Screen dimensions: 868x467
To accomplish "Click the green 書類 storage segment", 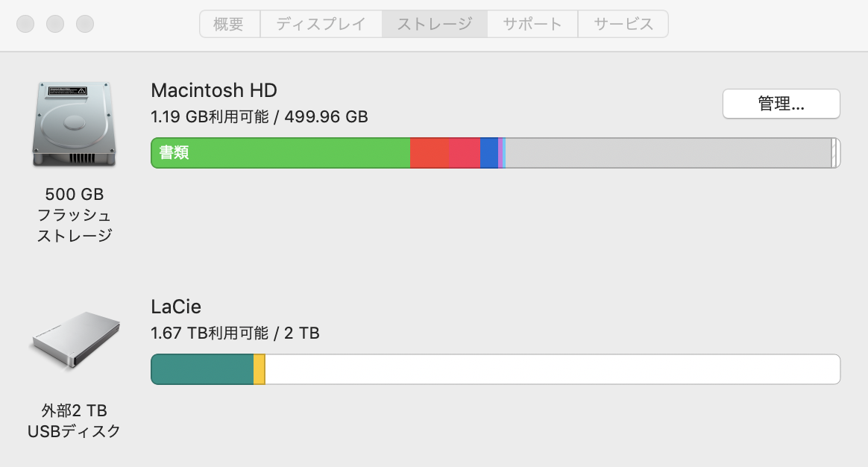I will 280,153.
